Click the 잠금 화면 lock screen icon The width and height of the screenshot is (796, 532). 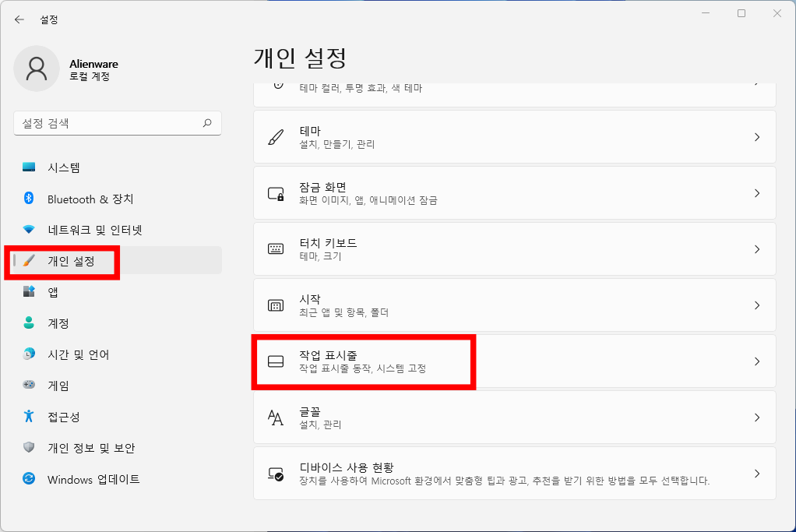point(276,193)
